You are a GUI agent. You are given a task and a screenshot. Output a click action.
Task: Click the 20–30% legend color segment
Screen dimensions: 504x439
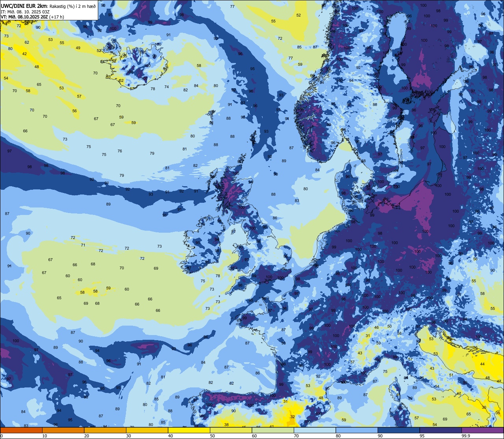105,430
